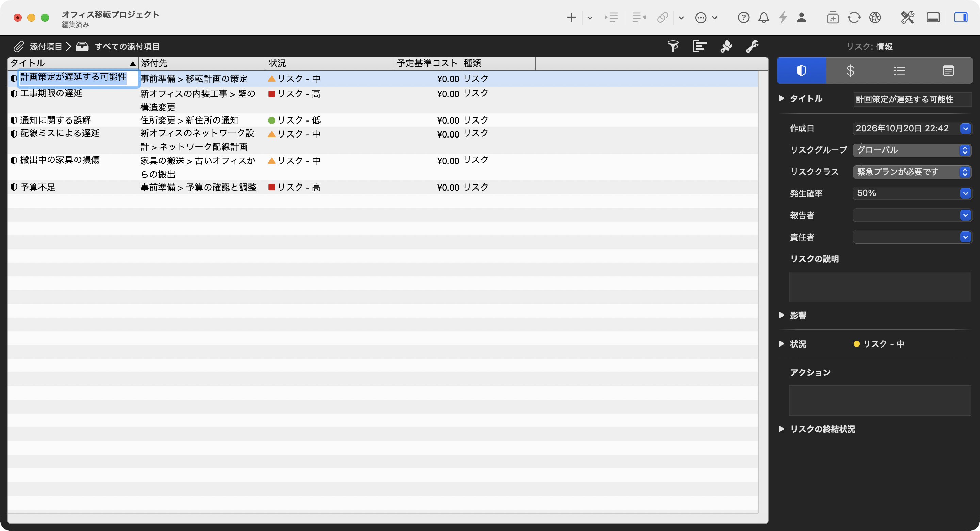The width and height of the screenshot is (980, 531).
Task: Click the アクション text area
Action: click(880, 400)
